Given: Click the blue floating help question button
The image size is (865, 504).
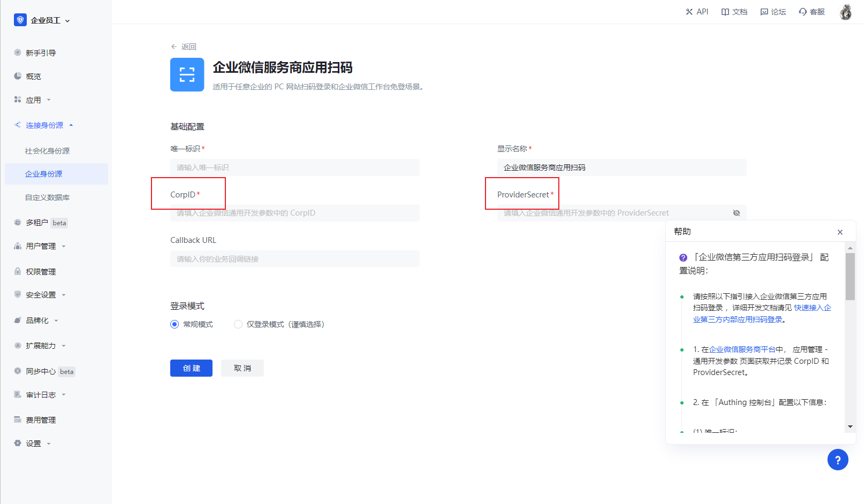Looking at the screenshot, I should coord(838,460).
